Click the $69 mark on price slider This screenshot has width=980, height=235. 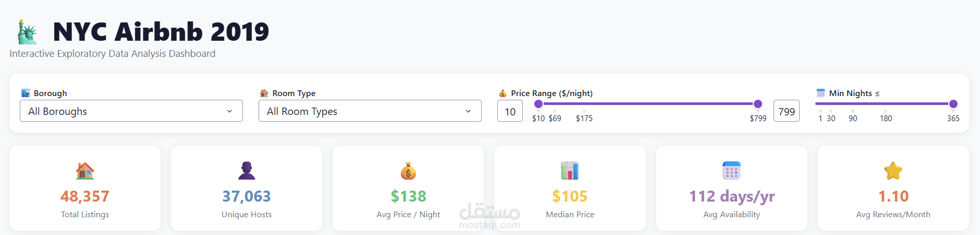coord(555,118)
